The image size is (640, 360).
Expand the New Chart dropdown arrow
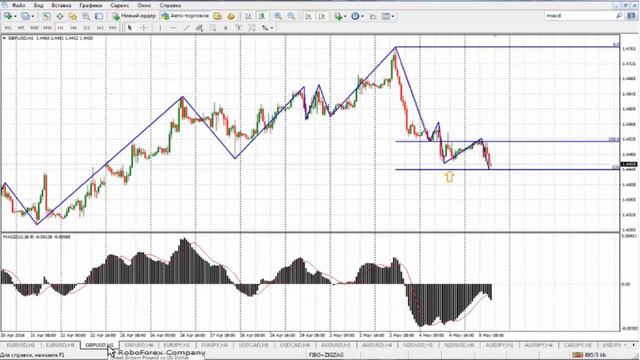[x=16, y=16]
